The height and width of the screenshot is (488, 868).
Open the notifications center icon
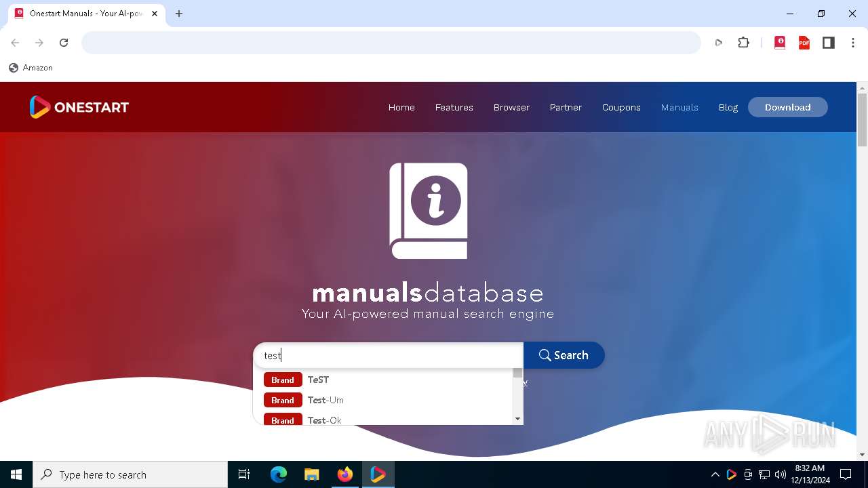[x=846, y=474]
